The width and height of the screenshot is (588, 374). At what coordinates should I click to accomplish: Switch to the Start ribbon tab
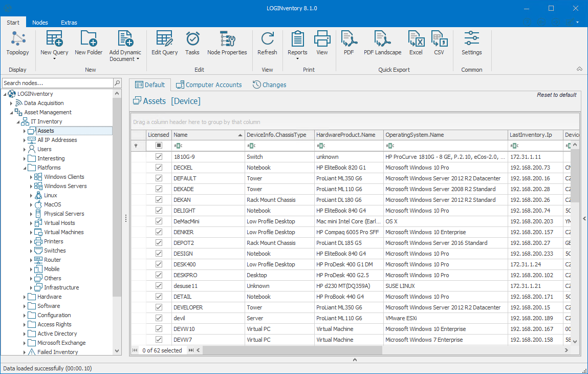pos(13,23)
